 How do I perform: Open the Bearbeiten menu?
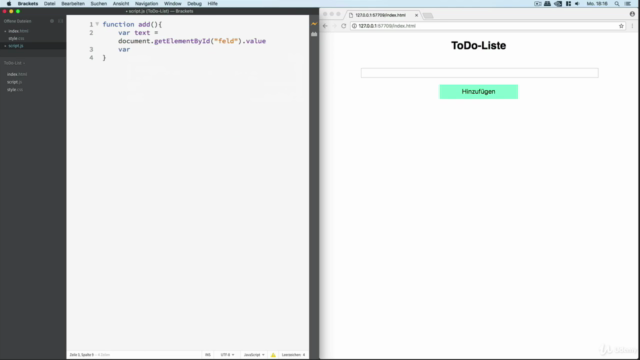pos(73,4)
